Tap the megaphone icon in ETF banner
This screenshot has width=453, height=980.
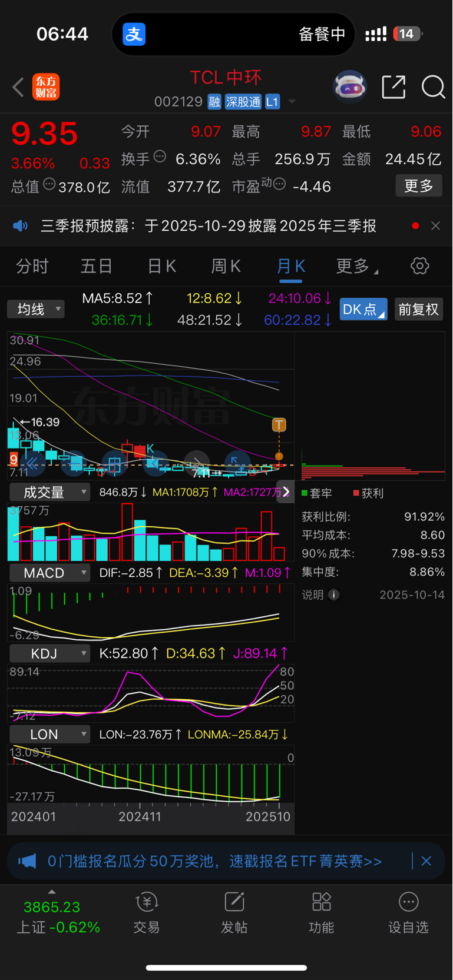pos(27,861)
